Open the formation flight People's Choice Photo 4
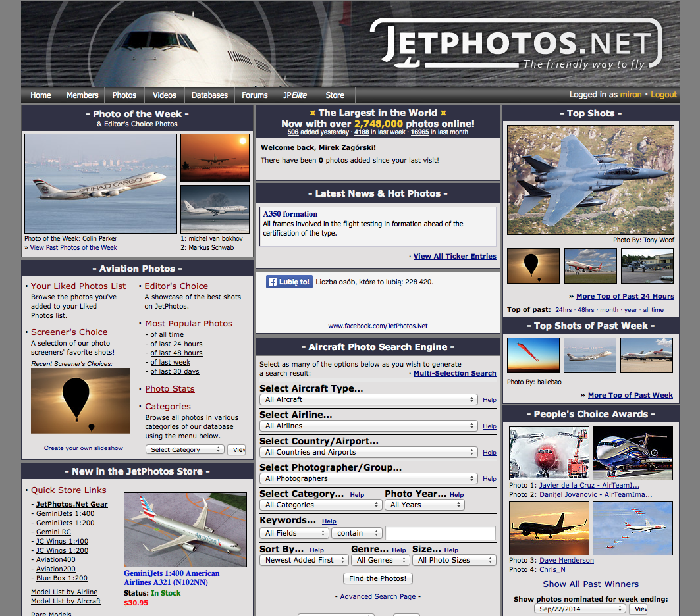The height and width of the screenshot is (616, 700). tap(633, 528)
